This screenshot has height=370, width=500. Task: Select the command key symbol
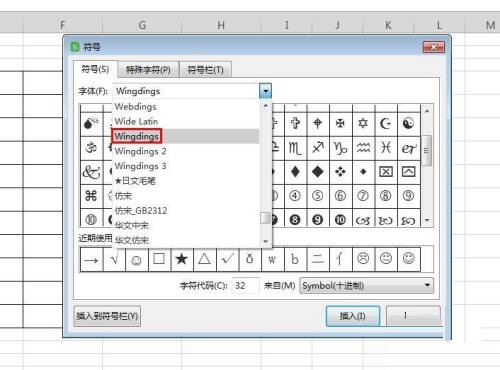click(91, 196)
